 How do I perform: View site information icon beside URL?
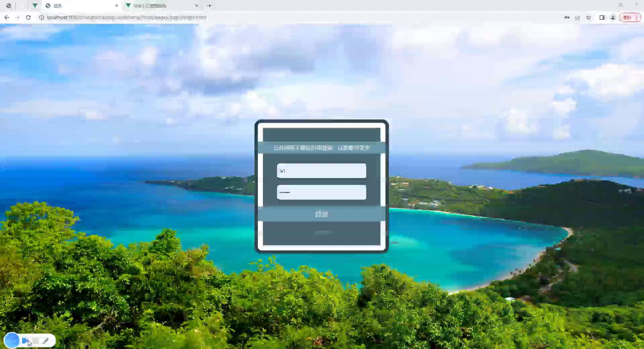[x=41, y=17]
